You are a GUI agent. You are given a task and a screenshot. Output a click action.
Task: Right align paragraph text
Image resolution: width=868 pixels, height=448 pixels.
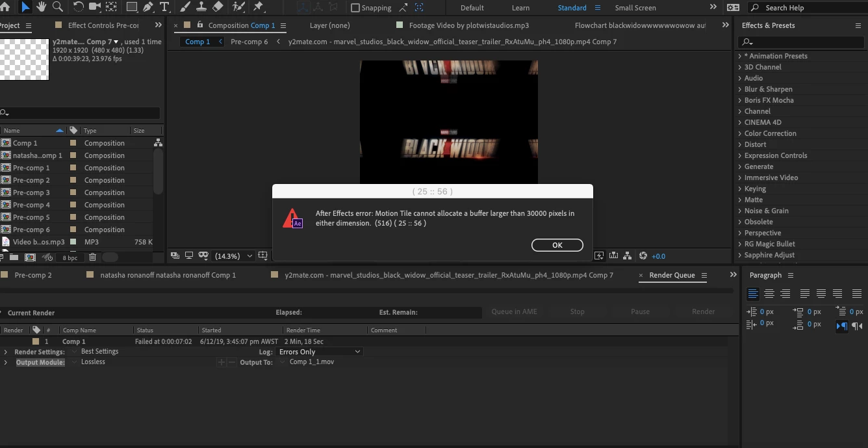[785, 294]
